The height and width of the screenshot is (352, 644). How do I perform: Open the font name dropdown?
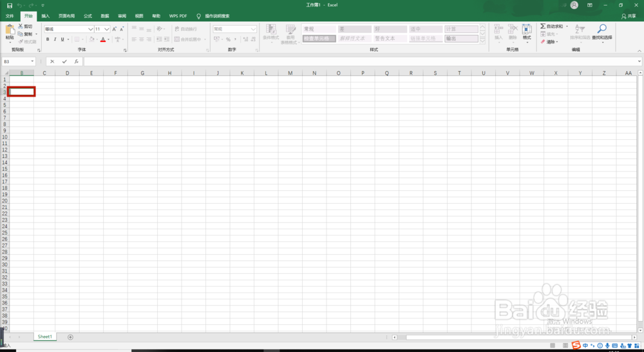click(91, 29)
